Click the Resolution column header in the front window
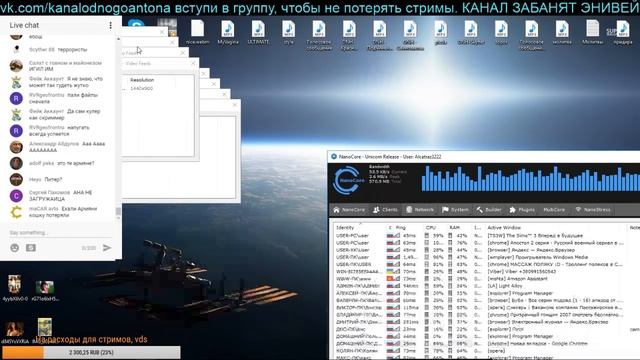The image size is (640, 360). pos(142,80)
